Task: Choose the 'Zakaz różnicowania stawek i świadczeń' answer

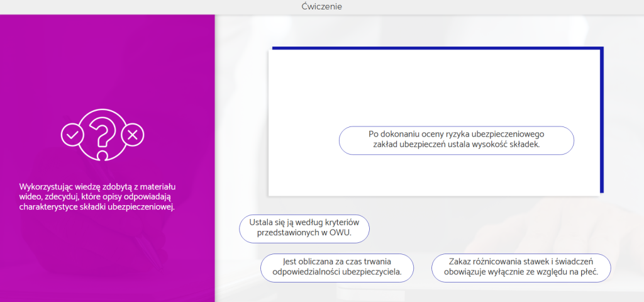Action: (521, 267)
